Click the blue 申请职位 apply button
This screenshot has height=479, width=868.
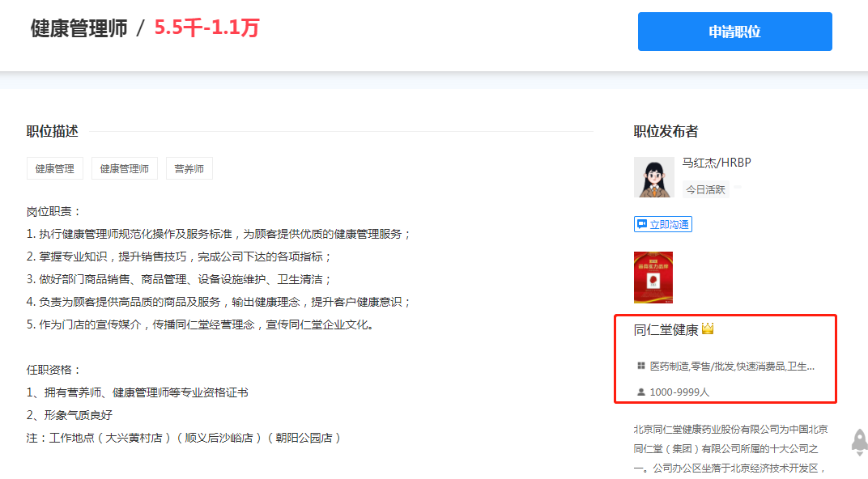734,32
